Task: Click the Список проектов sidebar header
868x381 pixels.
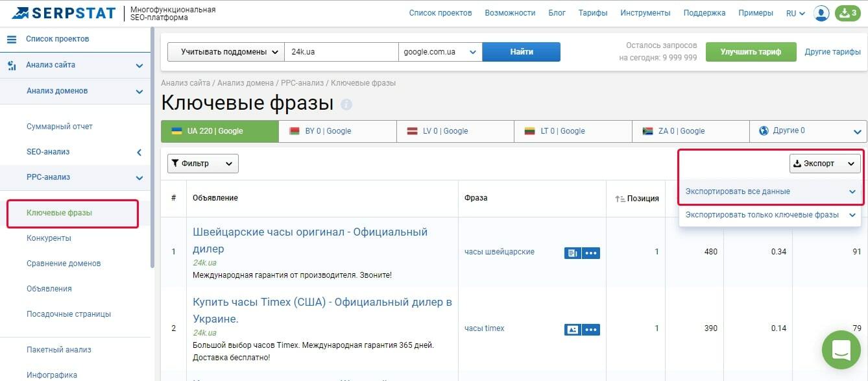Action: (58, 39)
